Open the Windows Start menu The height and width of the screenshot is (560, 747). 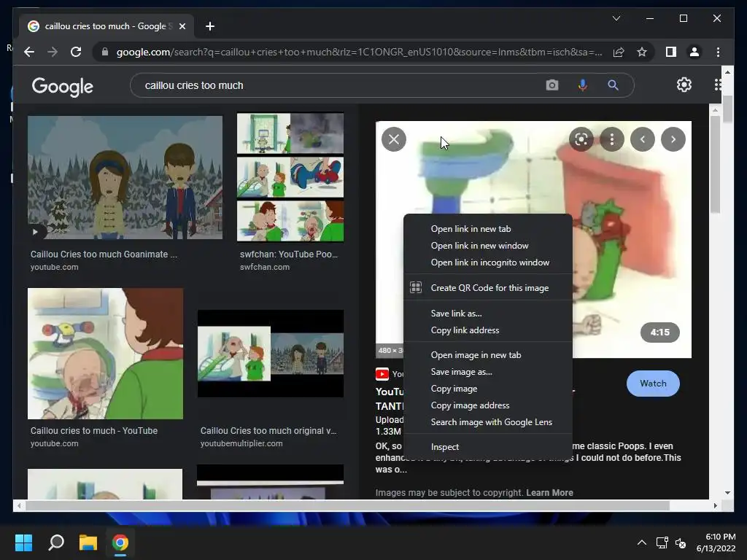pos(23,542)
